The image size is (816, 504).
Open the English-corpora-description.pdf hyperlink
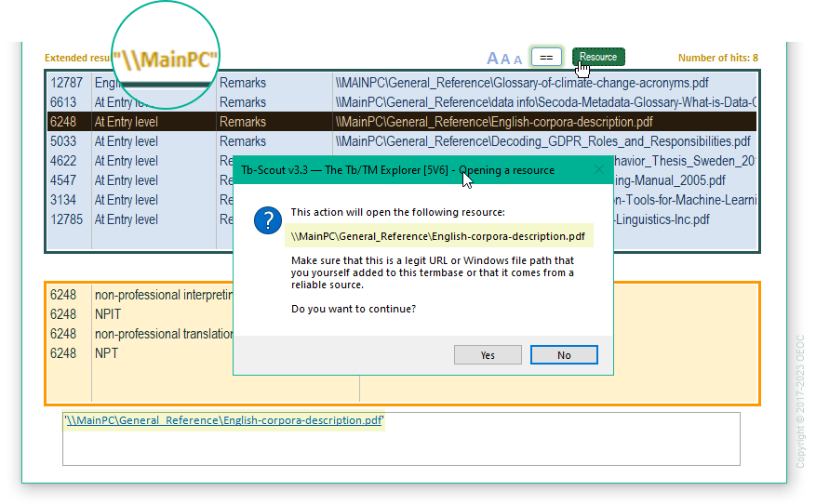(x=223, y=420)
